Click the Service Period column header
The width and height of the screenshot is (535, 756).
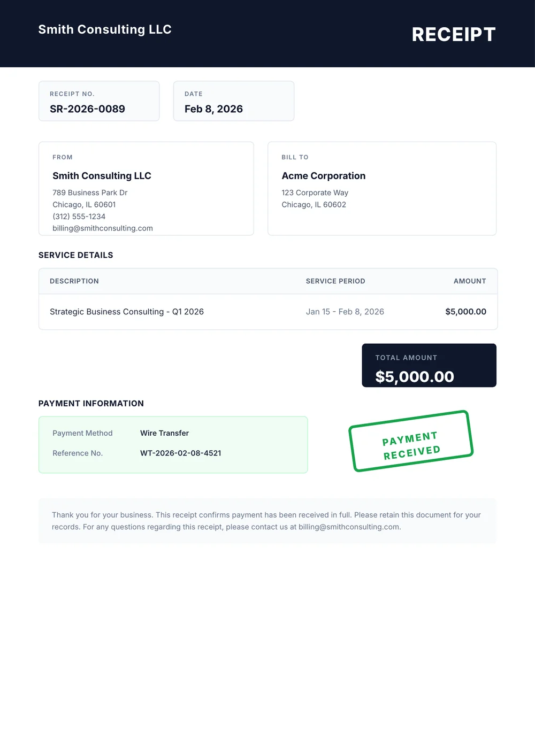(335, 281)
